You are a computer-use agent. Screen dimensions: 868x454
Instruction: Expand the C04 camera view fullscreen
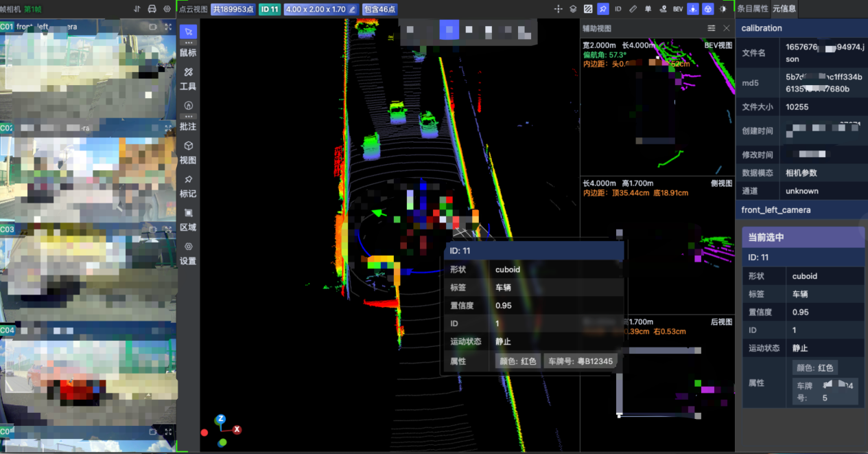(168, 330)
